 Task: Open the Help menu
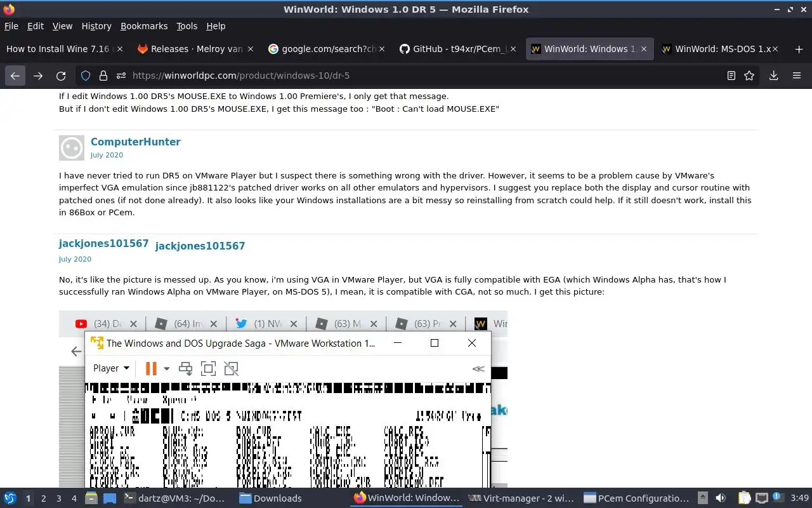(216, 26)
